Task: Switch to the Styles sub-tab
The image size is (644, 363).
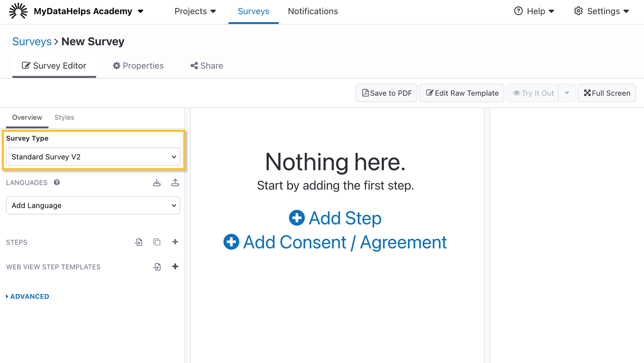Action: [x=64, y=118]
